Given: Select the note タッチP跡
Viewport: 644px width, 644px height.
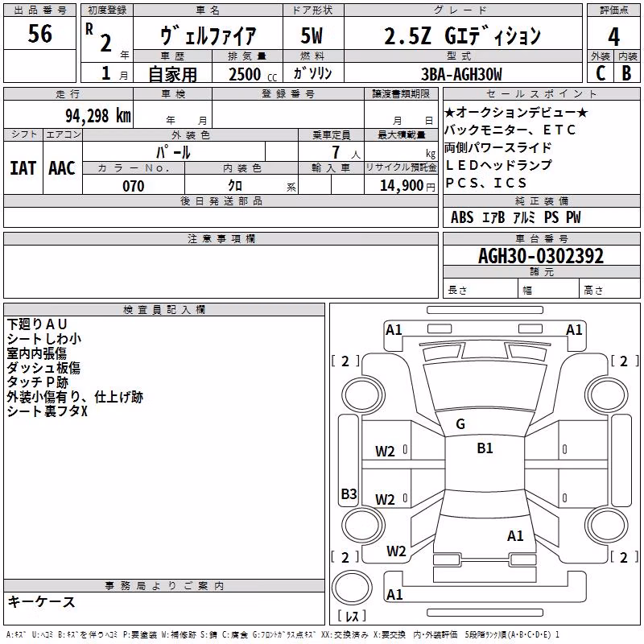Looking at the screenshot, I should (x=37, y=382).
